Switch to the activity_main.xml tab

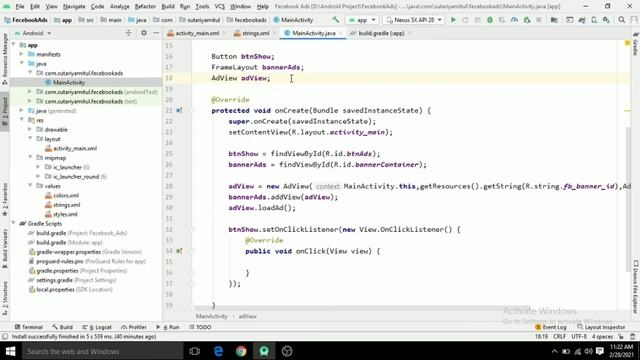click(197, 33)
